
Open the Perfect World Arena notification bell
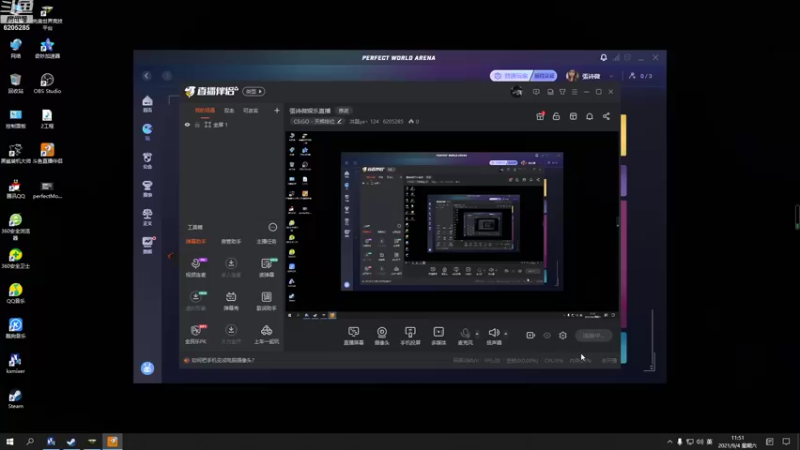pos(604,58)
